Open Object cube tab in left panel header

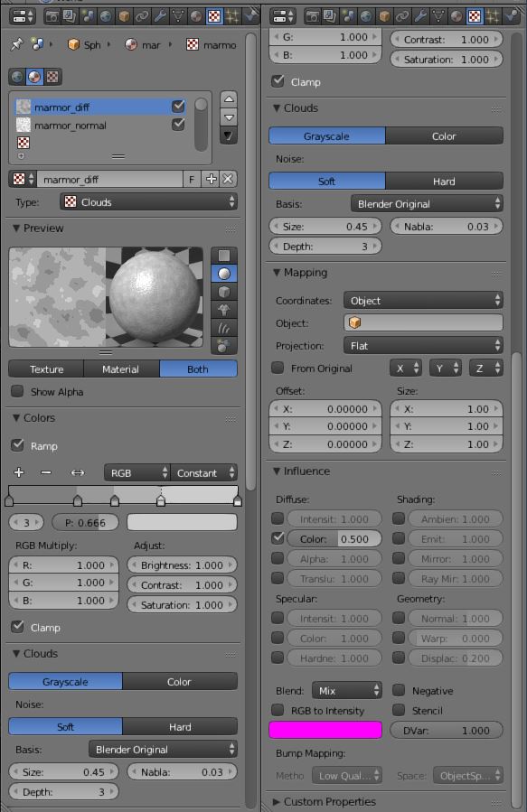click(123, 16)
